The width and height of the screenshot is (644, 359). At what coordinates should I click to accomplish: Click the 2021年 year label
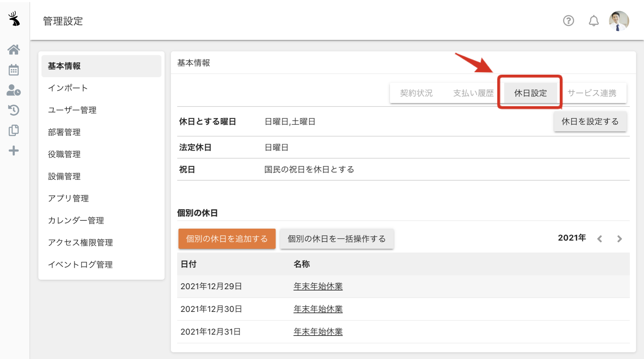572,238
